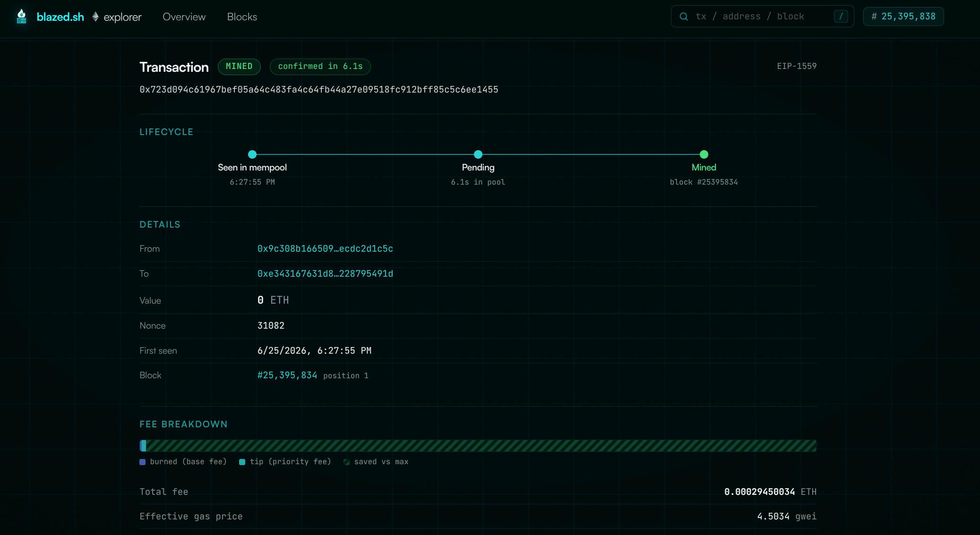Click the Seen in mempool label
Screen dimensions: 980x535
pos(252,168)
